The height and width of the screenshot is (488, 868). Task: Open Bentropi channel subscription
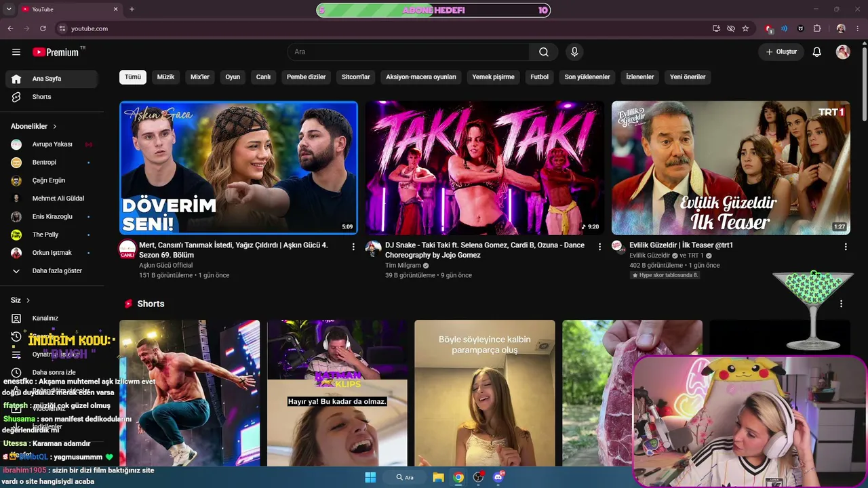[52, 163]
